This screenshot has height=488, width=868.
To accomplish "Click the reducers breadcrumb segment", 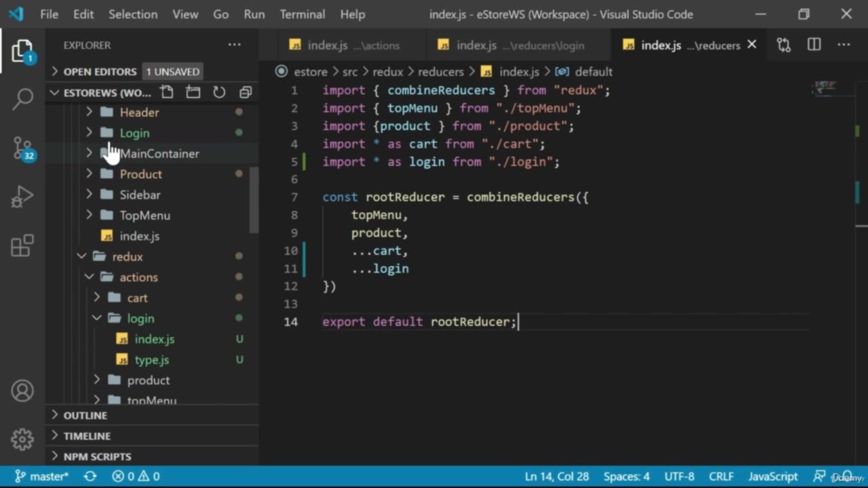I will tap(441, 72).
